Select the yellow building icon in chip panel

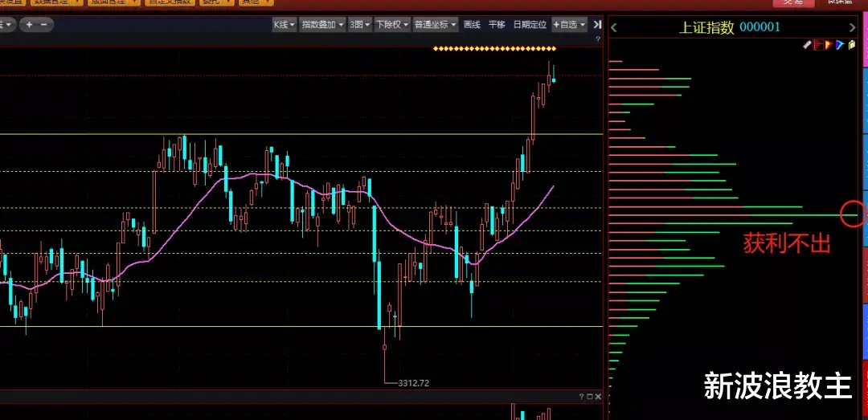point(851,46)
